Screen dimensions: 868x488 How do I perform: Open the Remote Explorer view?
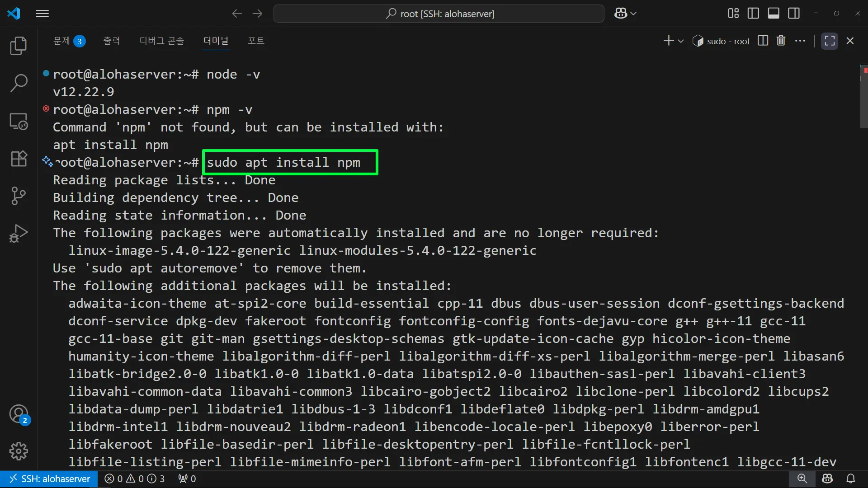[x=19, y=121]
